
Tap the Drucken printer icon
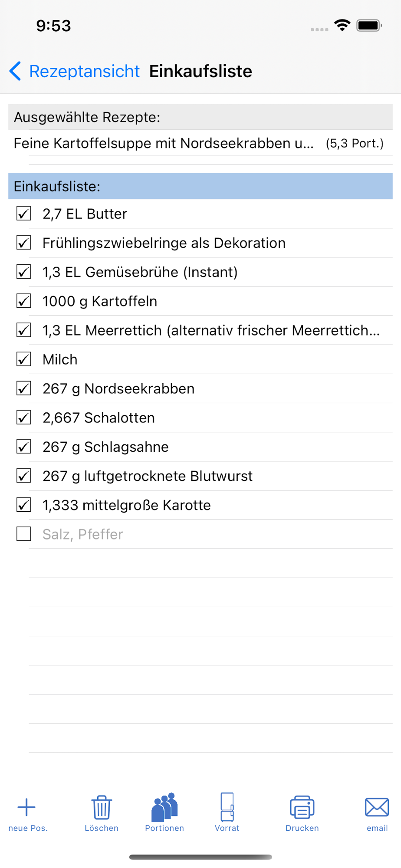pos(302,807)
